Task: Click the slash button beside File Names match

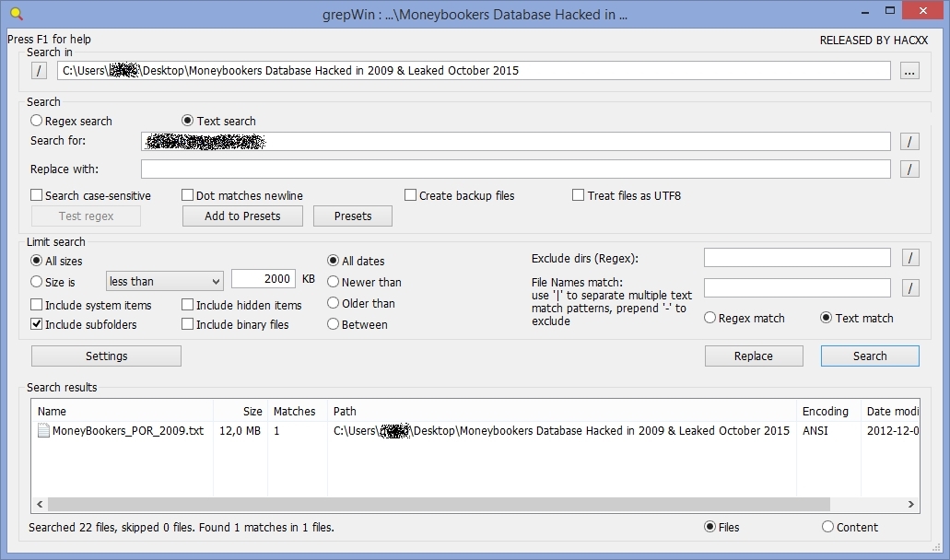Action: pos(909,288)
